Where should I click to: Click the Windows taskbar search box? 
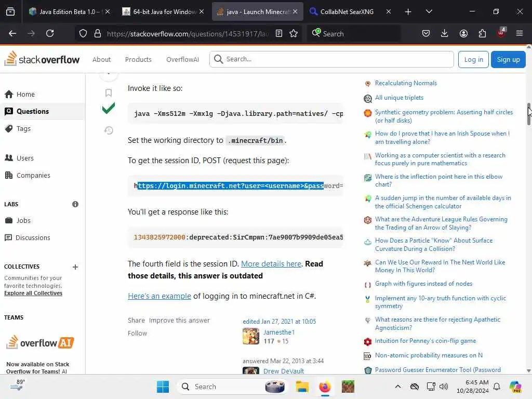click(x=232, y=387)
